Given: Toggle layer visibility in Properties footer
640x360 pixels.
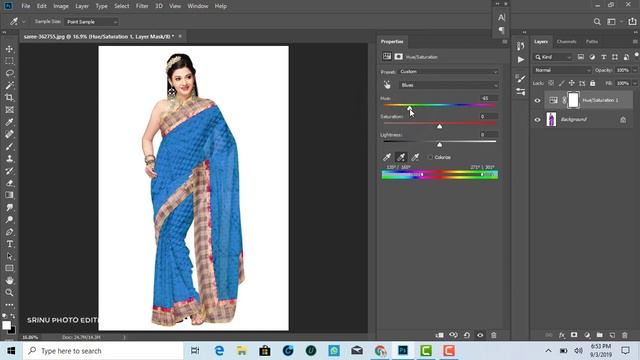Looking at the screenshot, I should click(480, 335).
